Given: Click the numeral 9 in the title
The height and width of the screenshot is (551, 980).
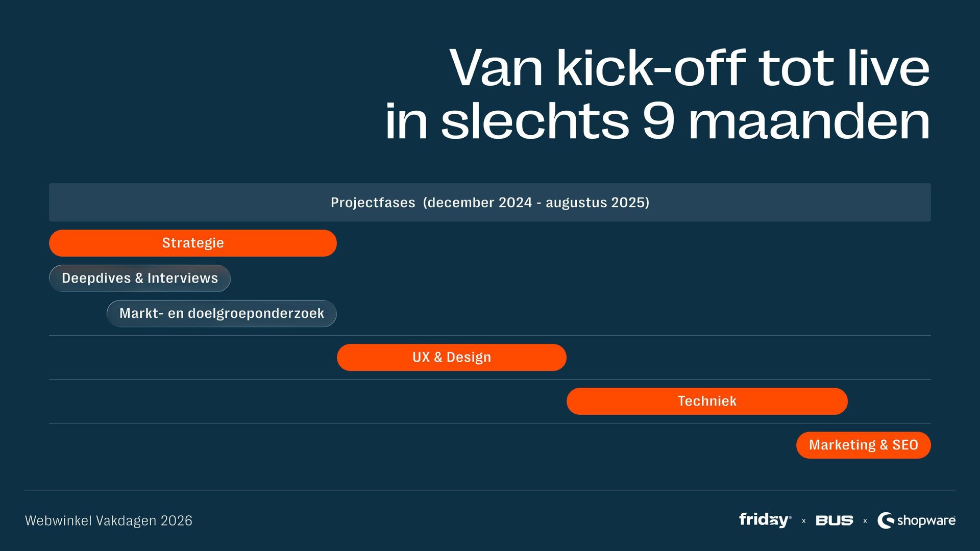Looking at the screenshot, I should (658, 121).
